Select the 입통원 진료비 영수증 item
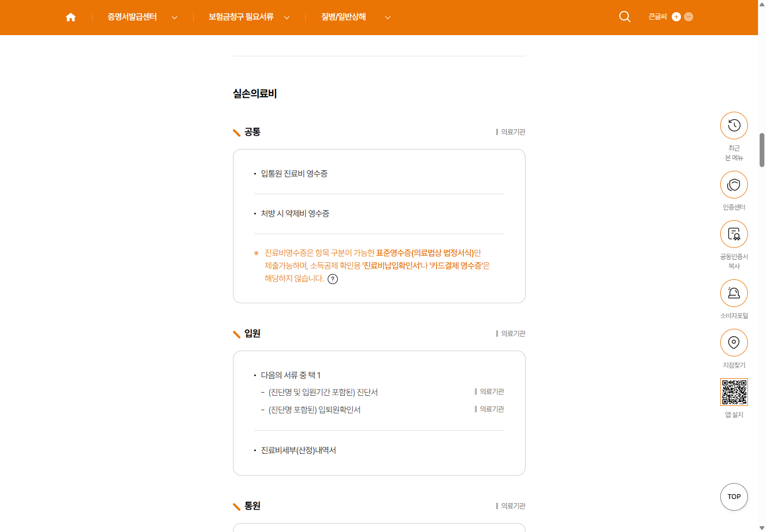This screenshot has height=532, width=766. pyautogui.click(x=294, y=173)
